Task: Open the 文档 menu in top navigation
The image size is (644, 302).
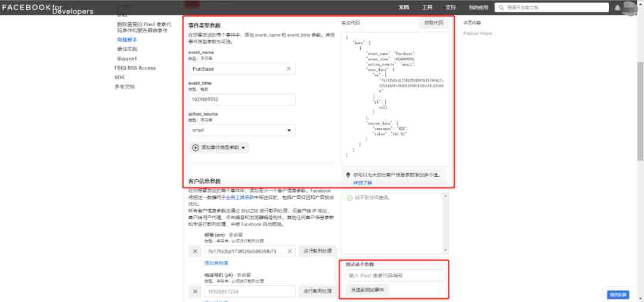Action: pyautogui.click(x=404, y=7)
